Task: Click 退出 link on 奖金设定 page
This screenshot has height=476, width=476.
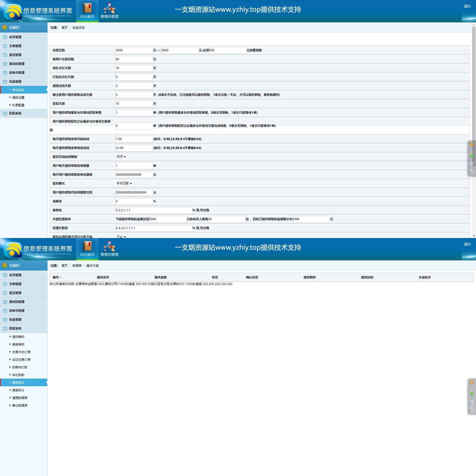Action: coord(467,6)
